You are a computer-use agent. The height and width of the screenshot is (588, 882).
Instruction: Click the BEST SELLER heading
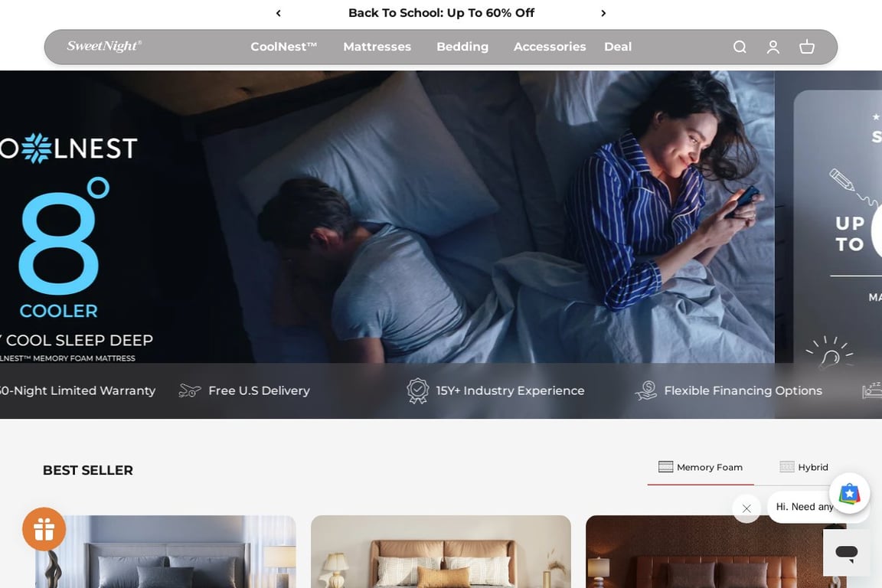point(88,470)
